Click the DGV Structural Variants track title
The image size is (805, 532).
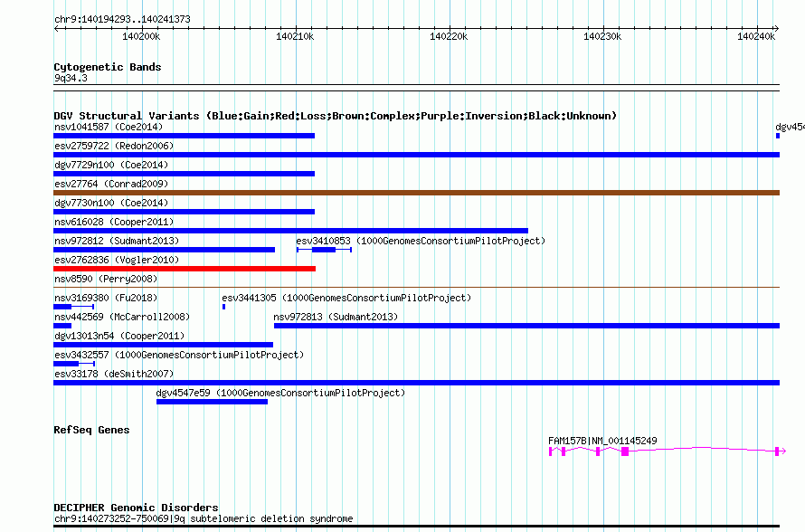click(336, 116)
